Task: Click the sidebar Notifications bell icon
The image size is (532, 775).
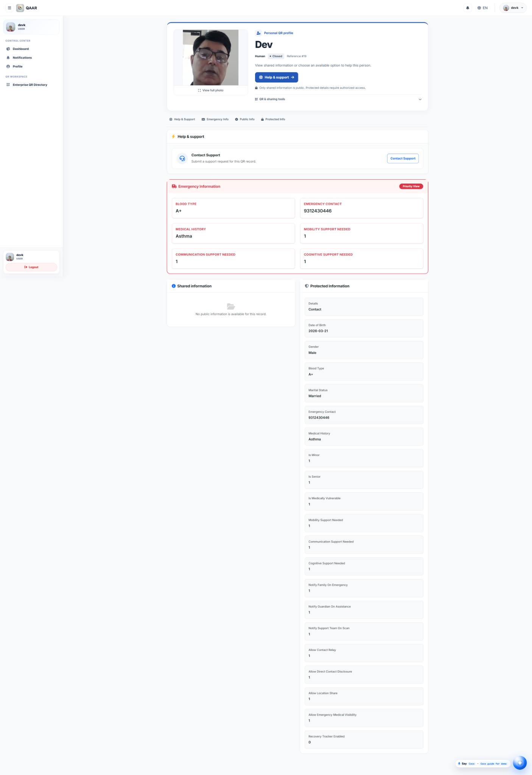Action: (x=8, y=58)
